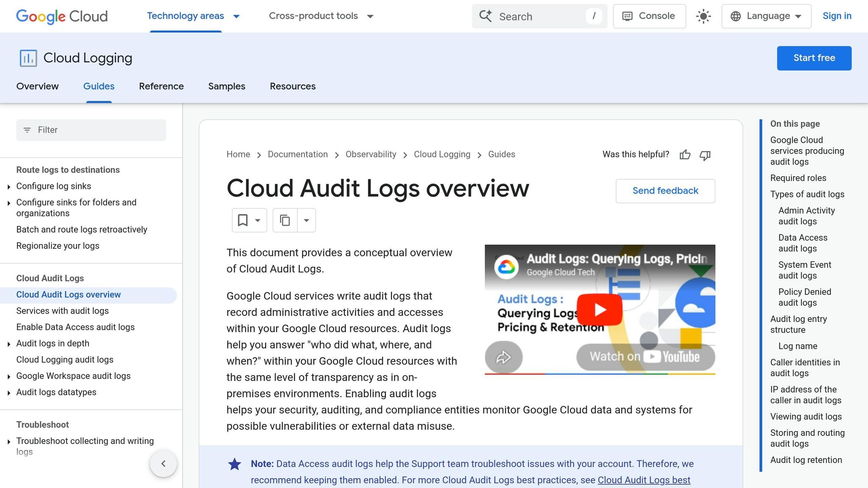The image size is (868, 488).
Task: Open the bookmark dropdown arrow
Action: click(x=258, y=220)
